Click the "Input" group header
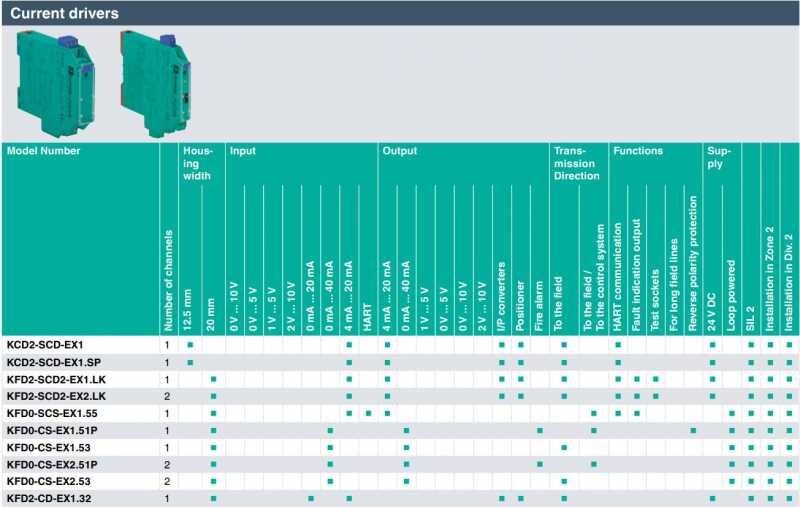800x507 pixels. tap(242, 151)
